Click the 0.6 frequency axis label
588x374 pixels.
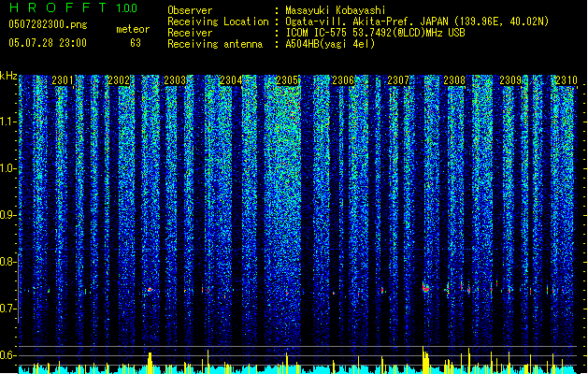(7, 355)
